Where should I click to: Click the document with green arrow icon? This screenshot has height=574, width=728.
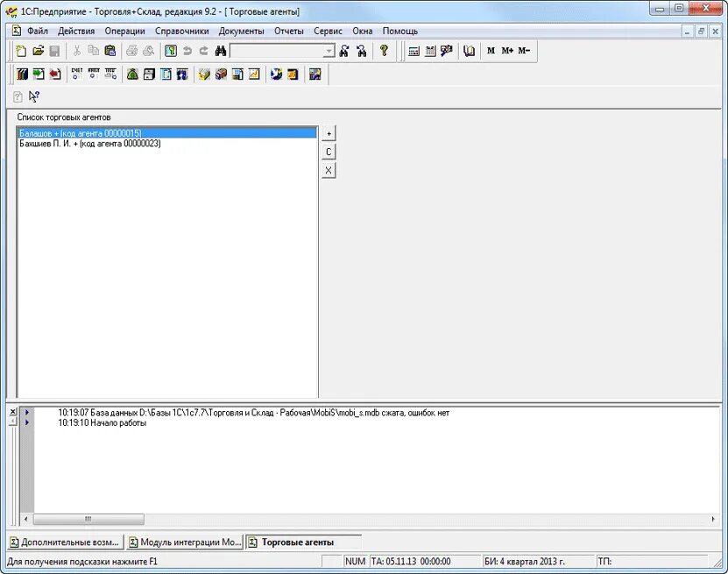click(x=39, y=74)
